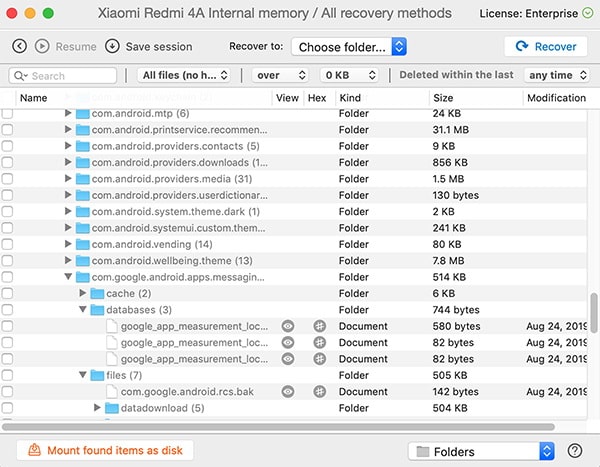Open the 0 KB size dropdown
This screenshot has width=600, height=467.
349,75
